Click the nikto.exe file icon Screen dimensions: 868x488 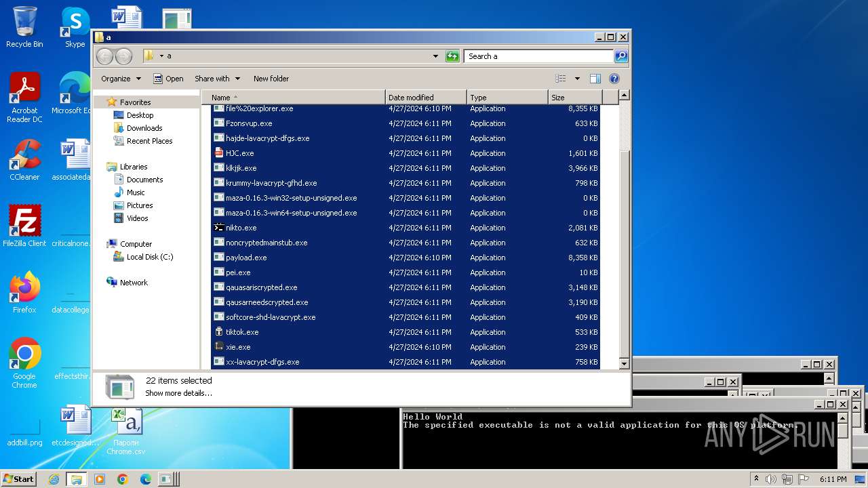coord(218,228)
